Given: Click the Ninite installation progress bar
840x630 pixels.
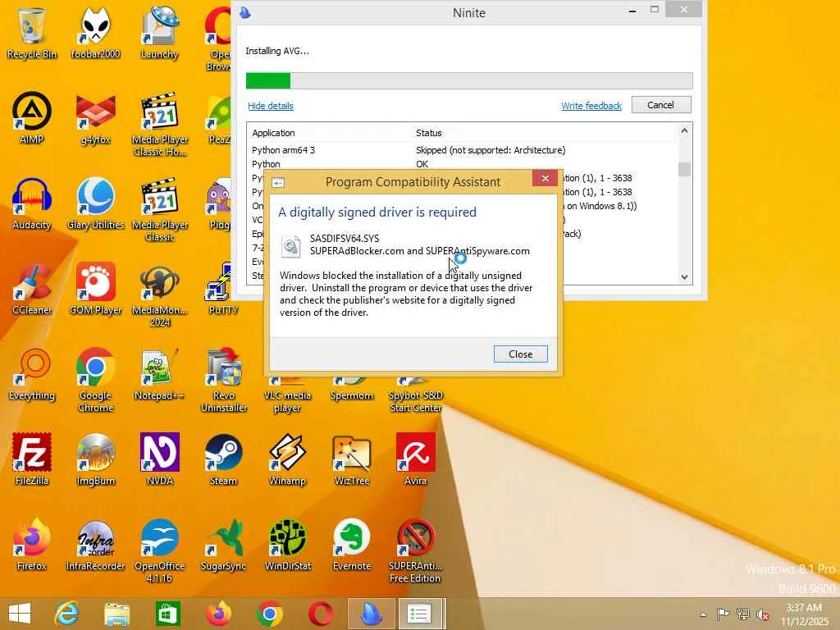Looking at the screenshot, I should (468, 81).
